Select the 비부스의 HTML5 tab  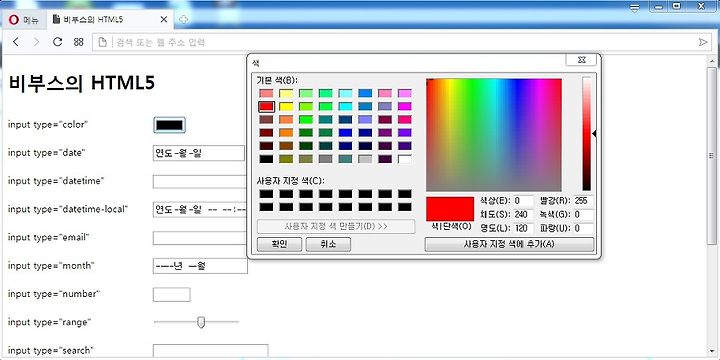pyautogui.click(x=109, y=19)
